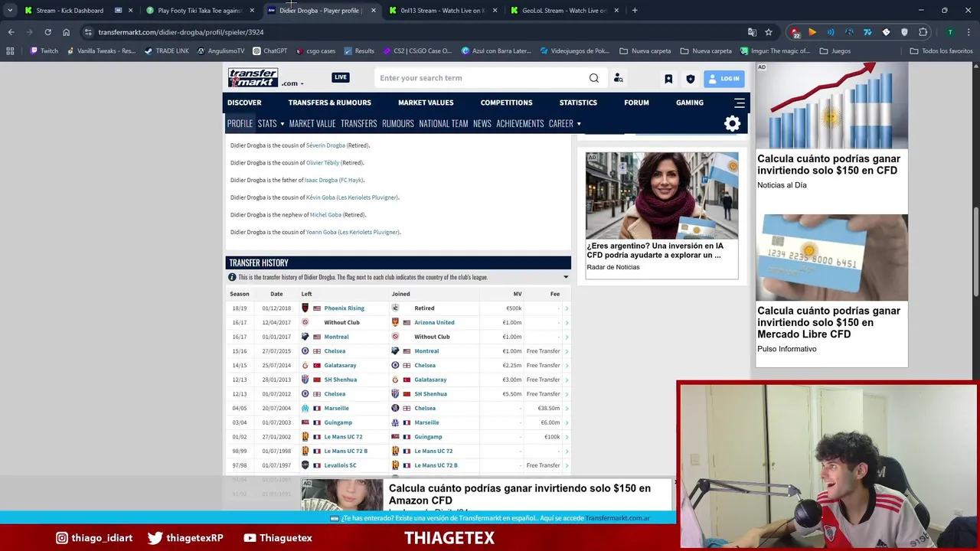Navigate back in browser

point(11,32)
